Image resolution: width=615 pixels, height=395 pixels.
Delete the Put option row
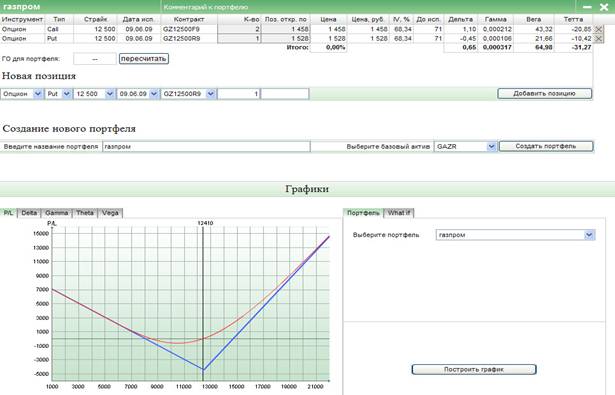[598, 38]
